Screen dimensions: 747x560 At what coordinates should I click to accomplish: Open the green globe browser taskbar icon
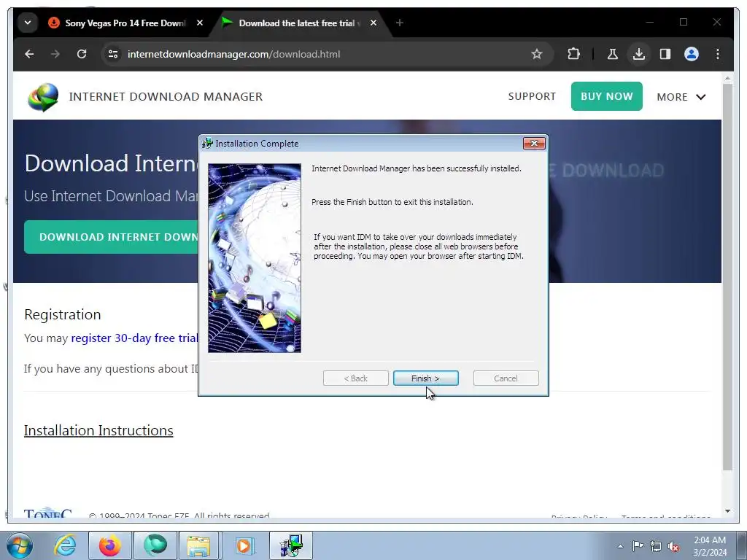(x=155, y=545)
